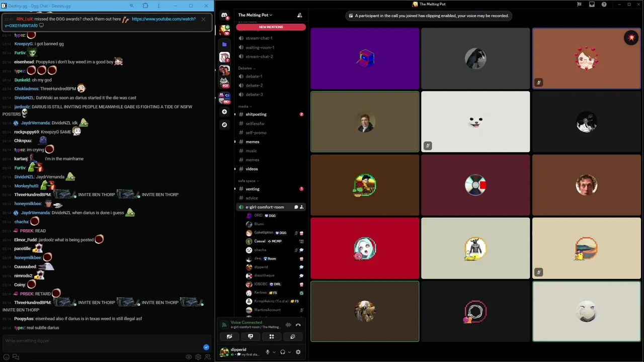Open Discord help question mark icon

(604, 4)
